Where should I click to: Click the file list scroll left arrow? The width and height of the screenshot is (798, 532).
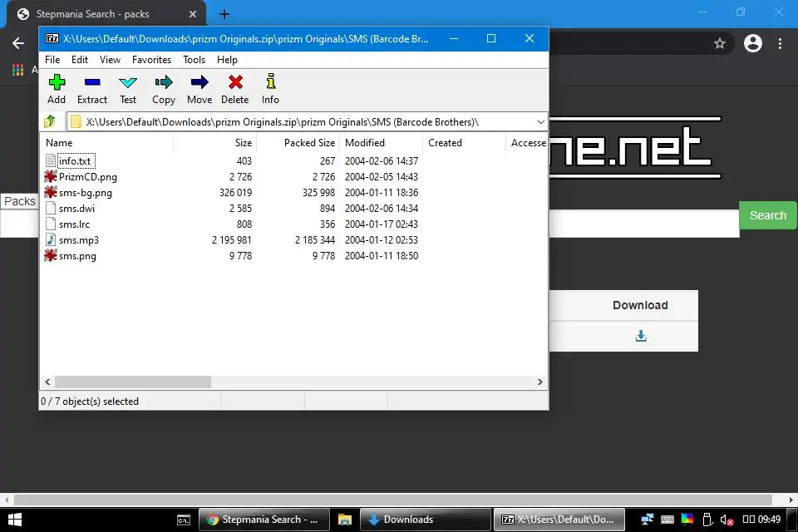pyautogui.click(x=47, y=382)
